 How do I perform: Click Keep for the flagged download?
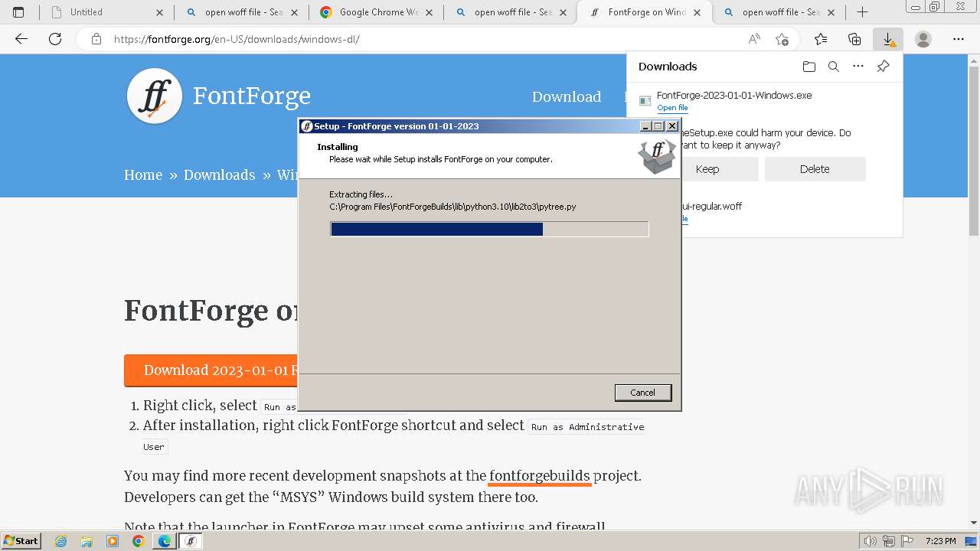point(707,169)
